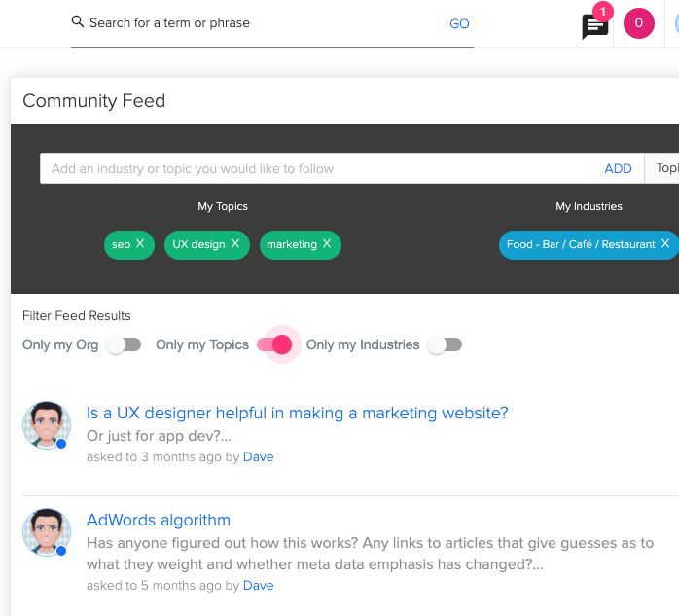The image size is (679, 616).
Task: Remove the seo topic tag
Action: (x=140, y=243)
